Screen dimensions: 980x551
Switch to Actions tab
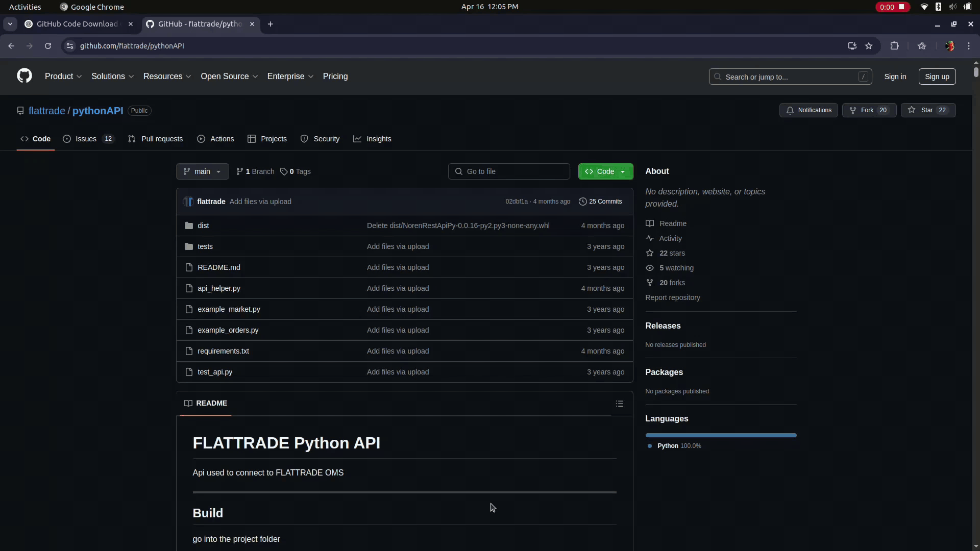tap(216, 139)
